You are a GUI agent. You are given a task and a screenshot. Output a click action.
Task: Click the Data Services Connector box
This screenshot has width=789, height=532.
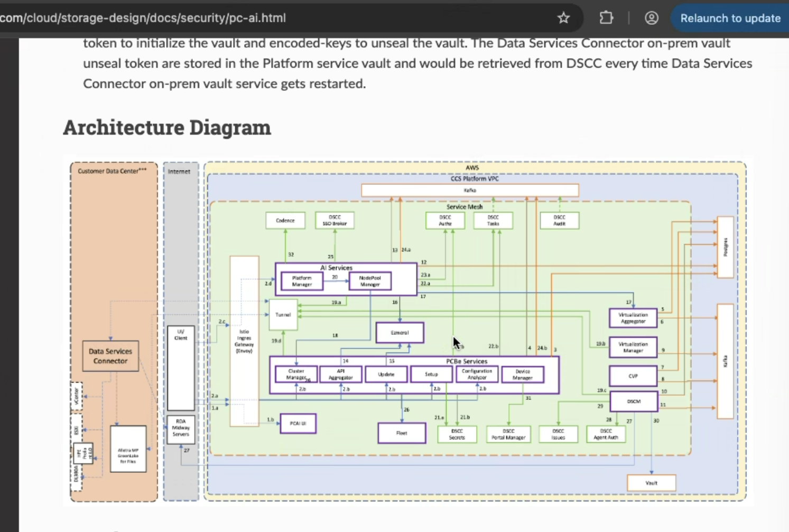(x=110, y=356)
